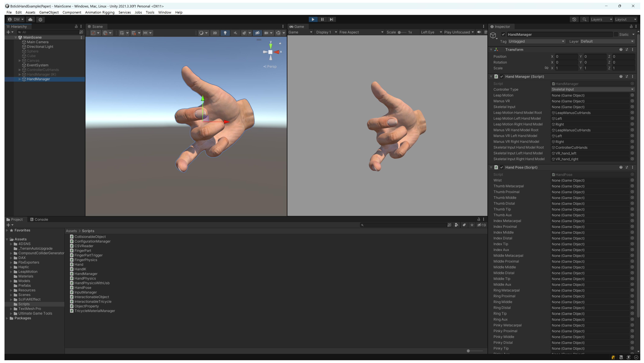Click the undo history icon
The image size is (644, 363).
coord(574,19)
